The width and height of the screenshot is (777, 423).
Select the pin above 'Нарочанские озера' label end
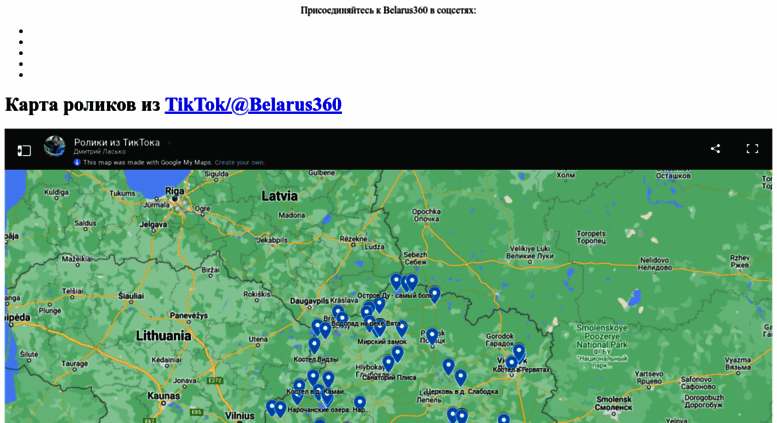point(360,402)
